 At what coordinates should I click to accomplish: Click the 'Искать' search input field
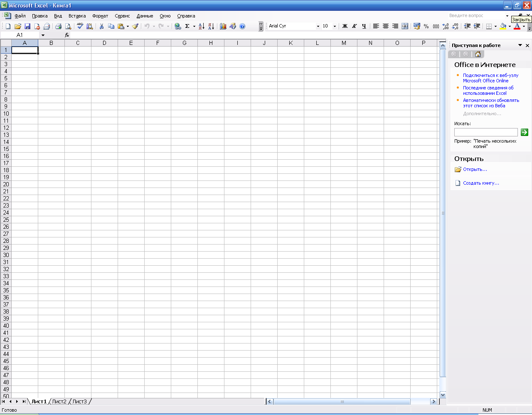pos(486,132)
